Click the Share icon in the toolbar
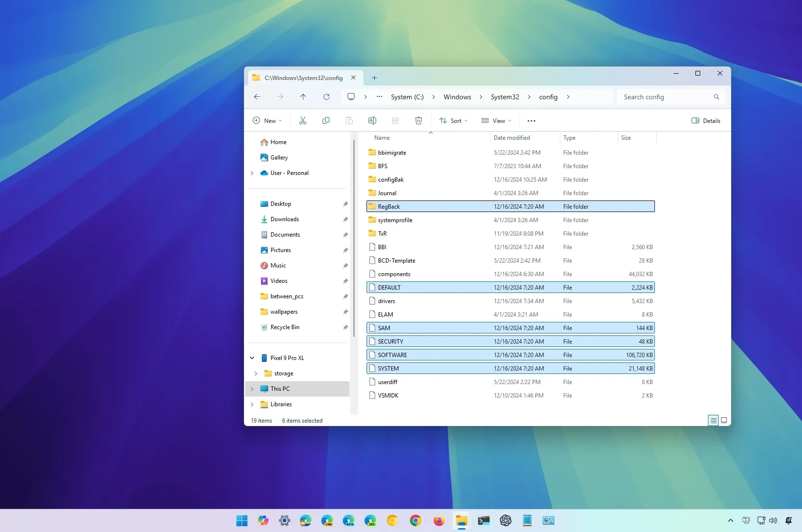Image resolution: width=802 pixels, height=532 pixels. click(395, 120)
